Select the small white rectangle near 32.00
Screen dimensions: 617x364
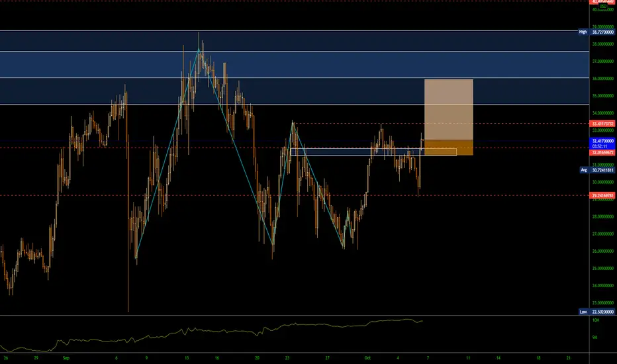click(373, 152)
